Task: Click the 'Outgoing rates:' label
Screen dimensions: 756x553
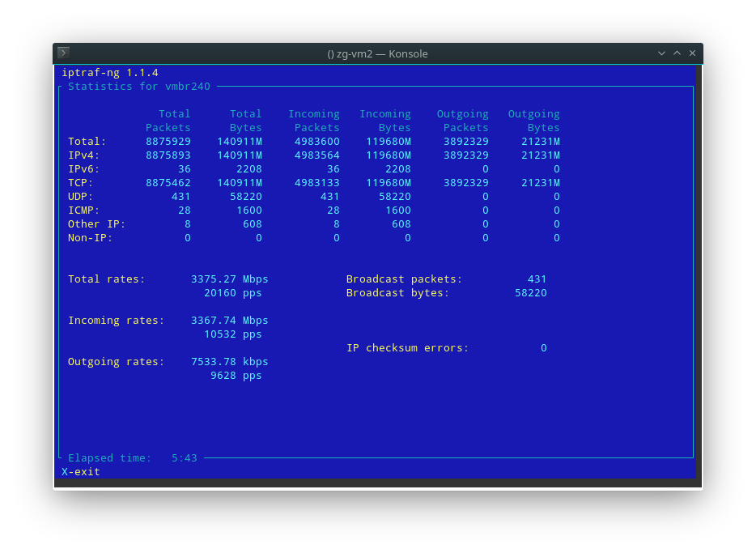Action: 117,362
